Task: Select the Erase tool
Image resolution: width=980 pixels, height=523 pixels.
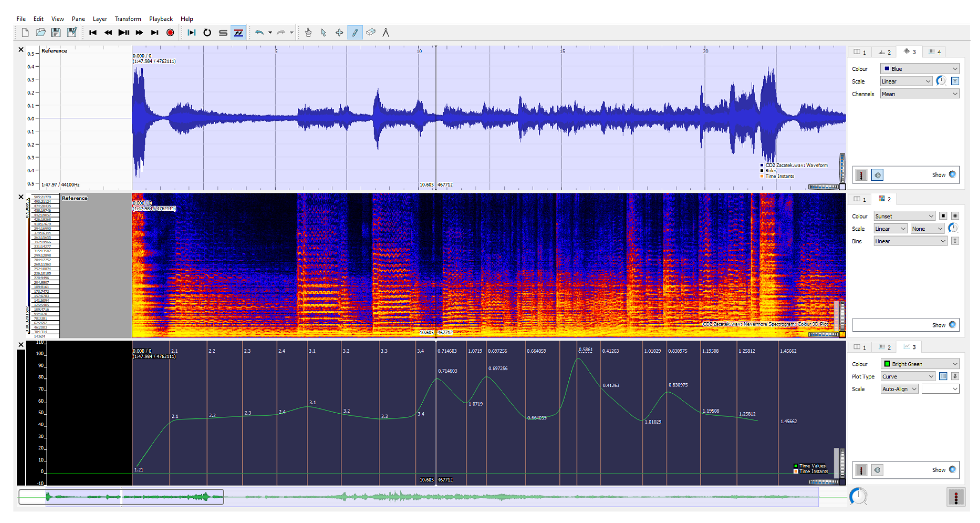Action: point(370,33)
